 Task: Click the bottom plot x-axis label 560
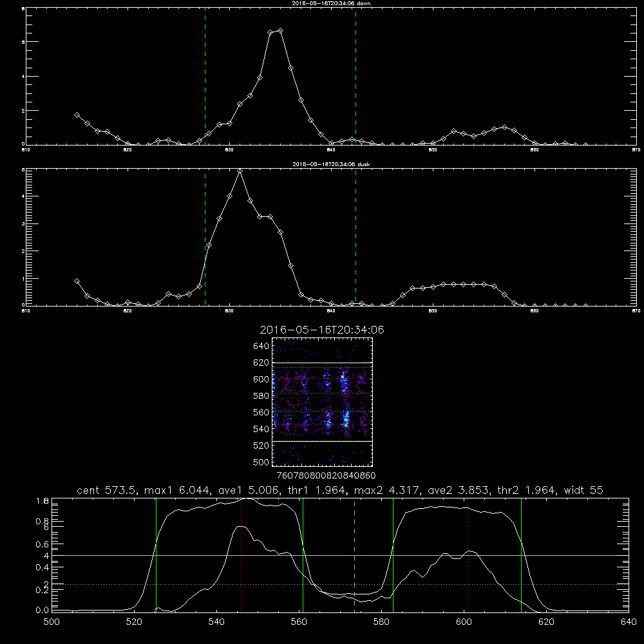299,622
